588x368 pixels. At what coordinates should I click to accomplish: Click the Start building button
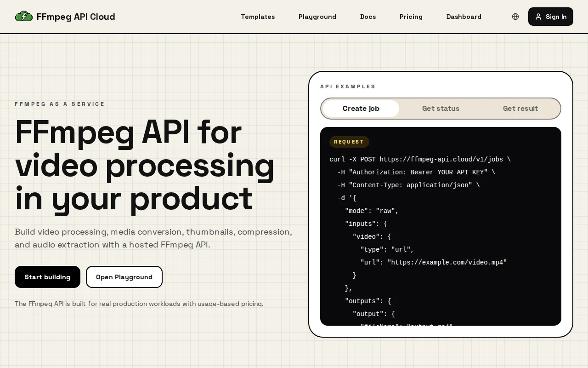(x=47, y=277)
